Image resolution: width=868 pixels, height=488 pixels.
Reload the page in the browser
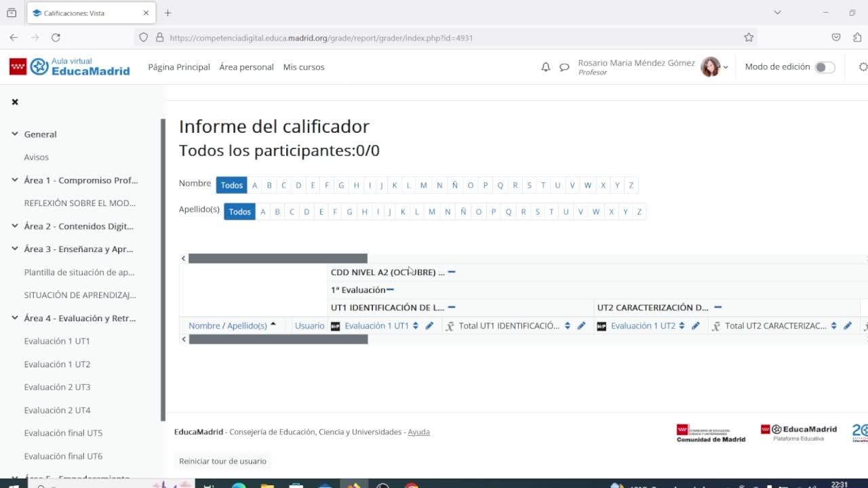pos(56,37)
